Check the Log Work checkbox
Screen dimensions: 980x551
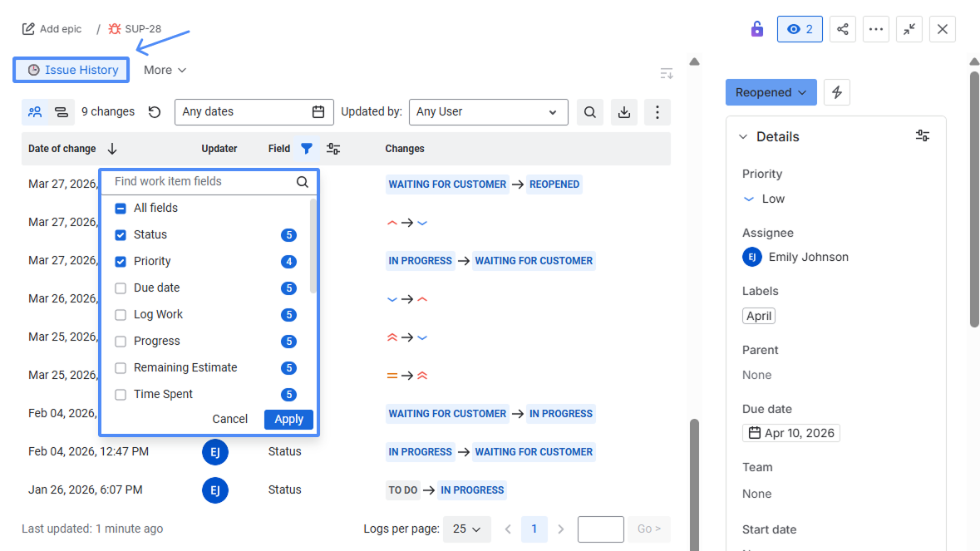pos(121,315)
